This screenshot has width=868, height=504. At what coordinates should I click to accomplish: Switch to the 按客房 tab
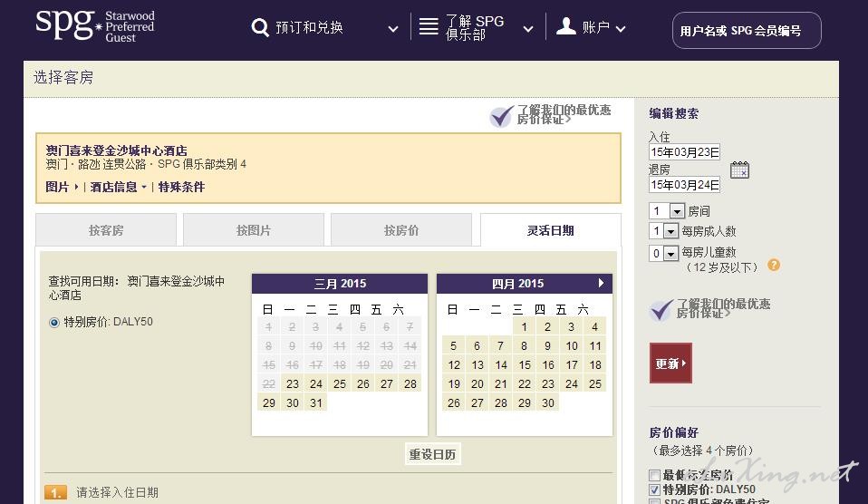(x=106, y=230)
